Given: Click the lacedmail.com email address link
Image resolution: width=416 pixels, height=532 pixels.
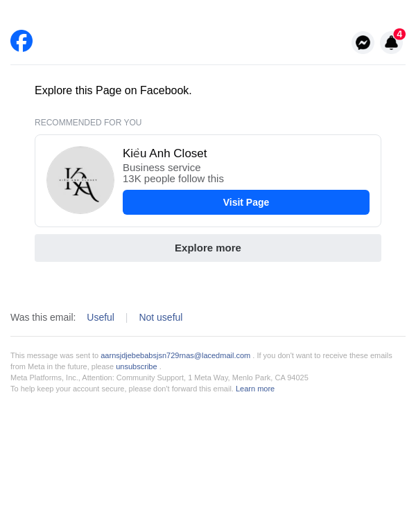Looking at the screenshot, I should click(x=175, y=355).
